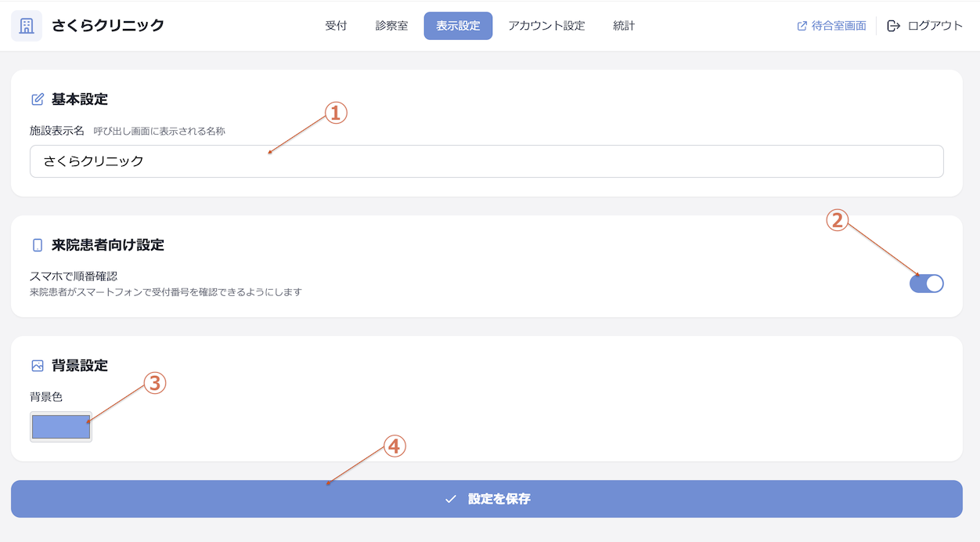Click the external-link icon next to 待合室画面
980x542 pixels.
pyautogui.click(x=800, y=24)
